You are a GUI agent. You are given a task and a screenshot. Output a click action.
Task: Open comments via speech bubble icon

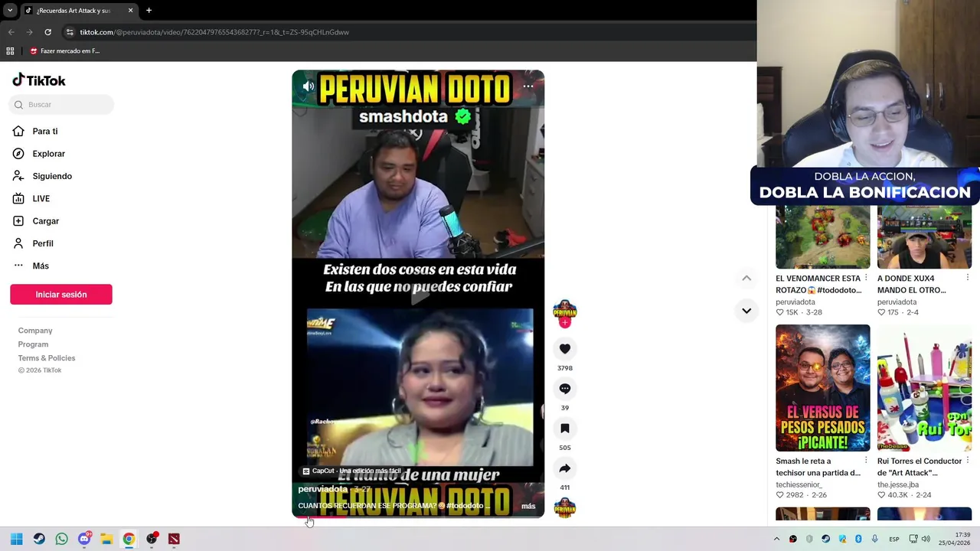pos(565,389)
